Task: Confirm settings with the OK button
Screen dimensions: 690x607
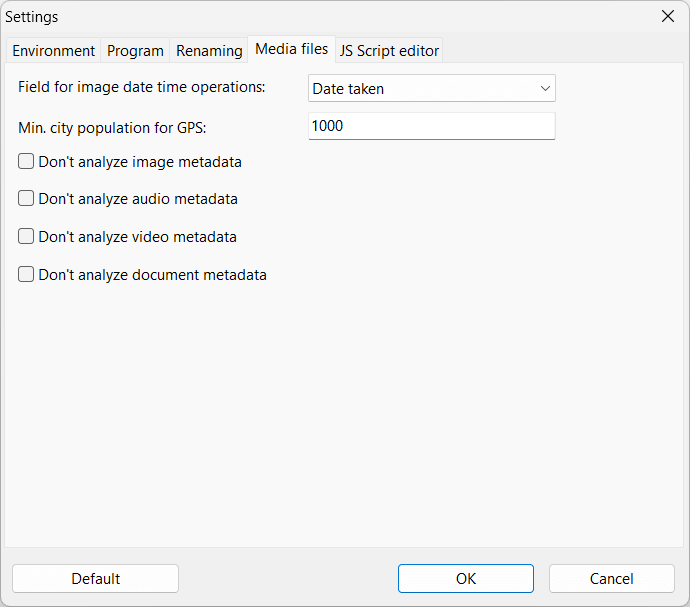Action: (465, 579)
